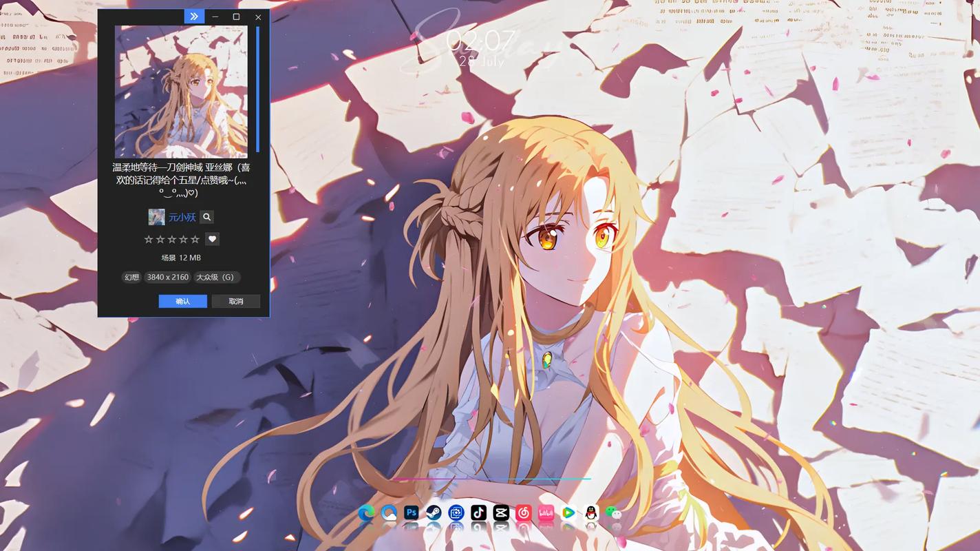Image resolution: width=980 pixels, height=551 pixels.
Task: Launch CapCut video editor
Action: coord(500,513)
